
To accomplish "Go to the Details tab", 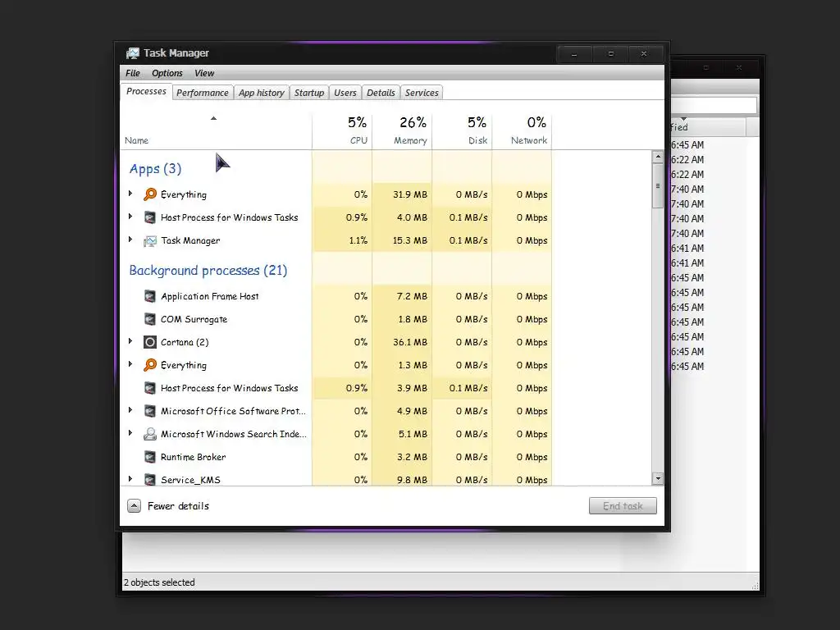I will 381,93.
